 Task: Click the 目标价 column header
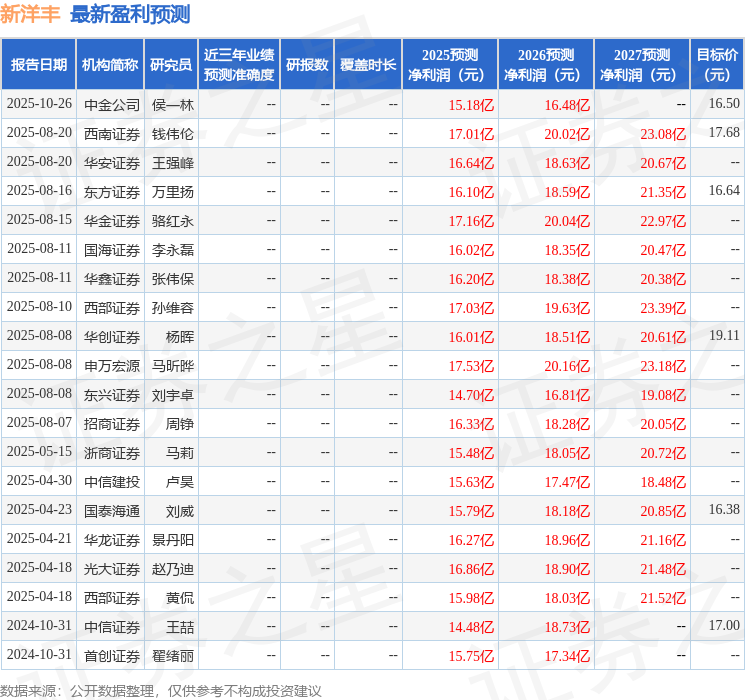tap(717, 65)
